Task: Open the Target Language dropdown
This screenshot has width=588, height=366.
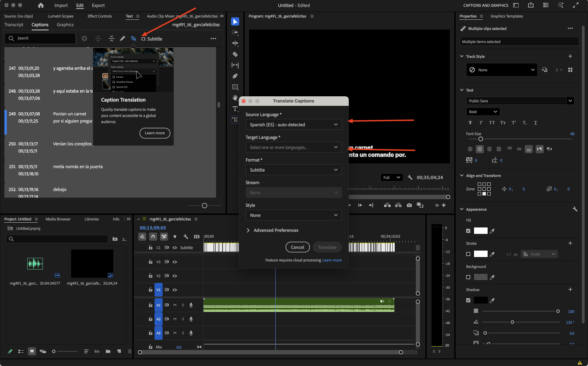Action: pos(293,147)
